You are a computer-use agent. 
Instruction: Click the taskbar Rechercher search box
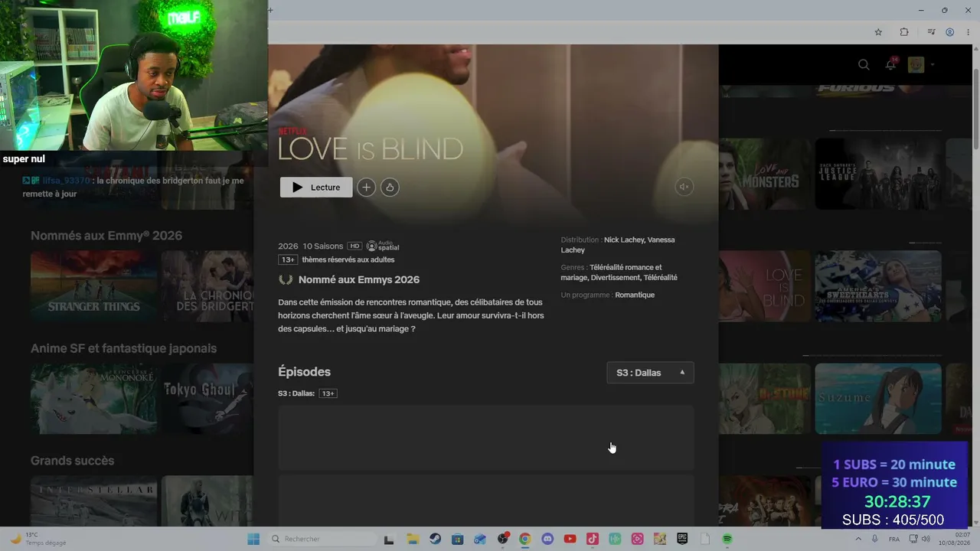click(324, 539)
